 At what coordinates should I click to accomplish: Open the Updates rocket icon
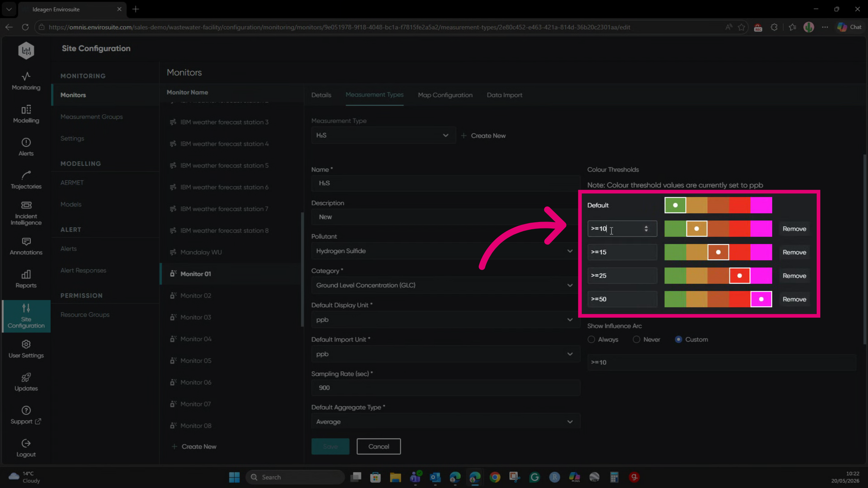pyautogui.click(x=26, y=382)
